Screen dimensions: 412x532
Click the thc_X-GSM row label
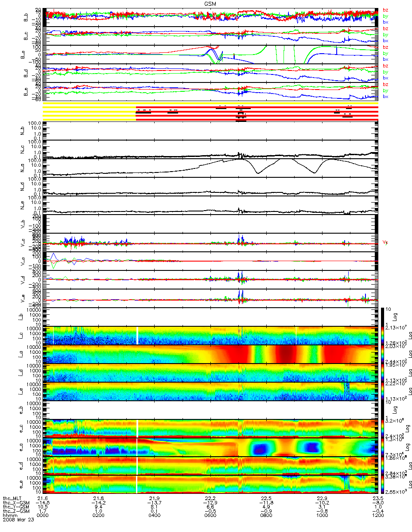pyautogui.click(x=16, y=504)
